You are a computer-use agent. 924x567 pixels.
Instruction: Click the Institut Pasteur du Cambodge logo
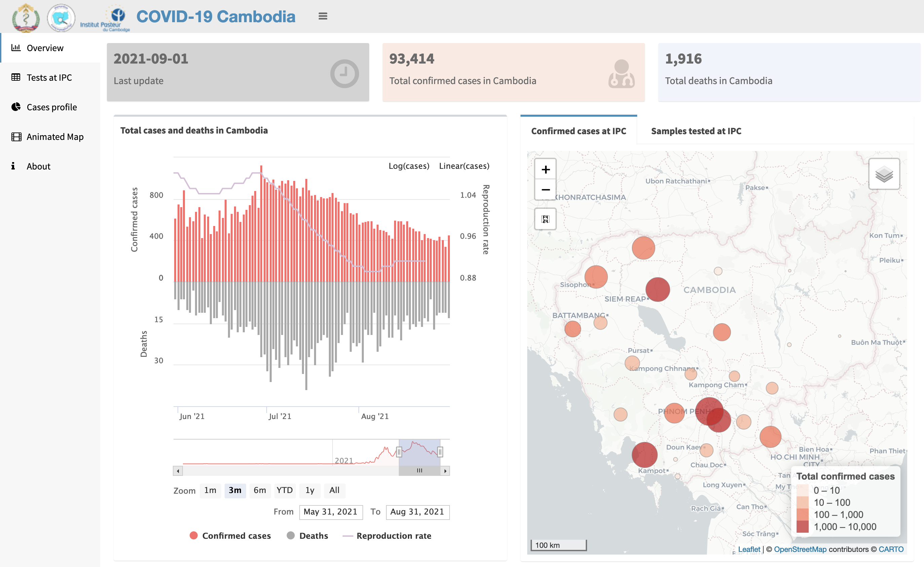click(105, 18)
